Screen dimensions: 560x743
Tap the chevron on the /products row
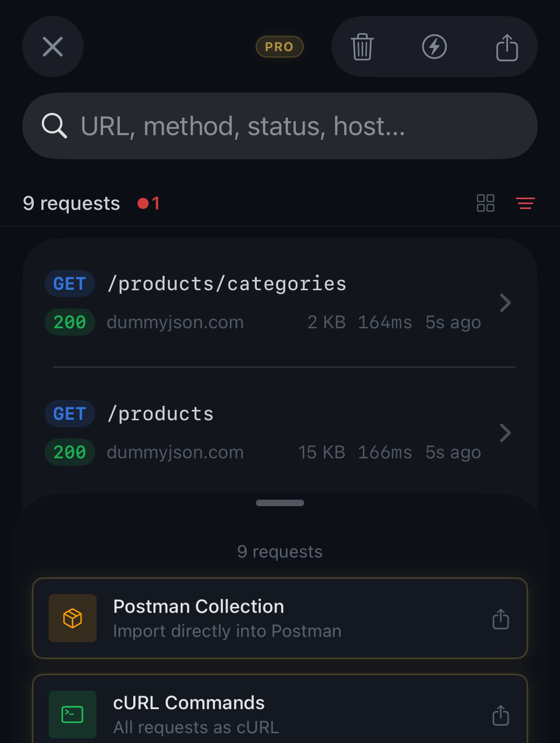505,433
